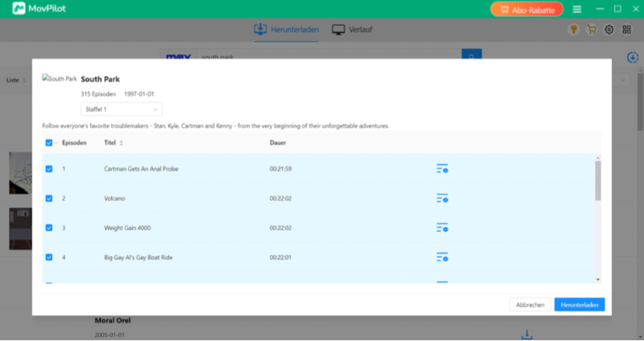
Task: Open the shopping cart icon
Action: point(592,30)
